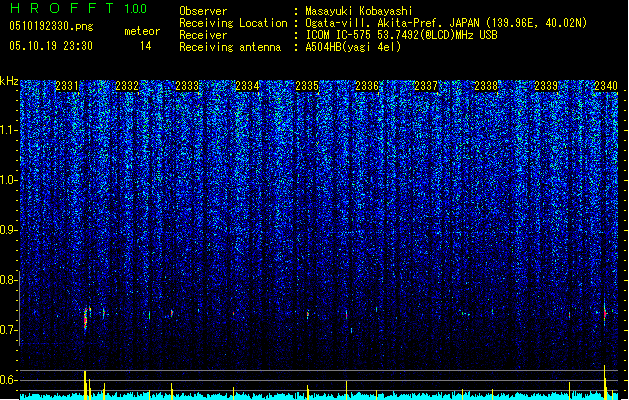Click the 2340 time marker

pyautogui.click(x=606, y=86)
